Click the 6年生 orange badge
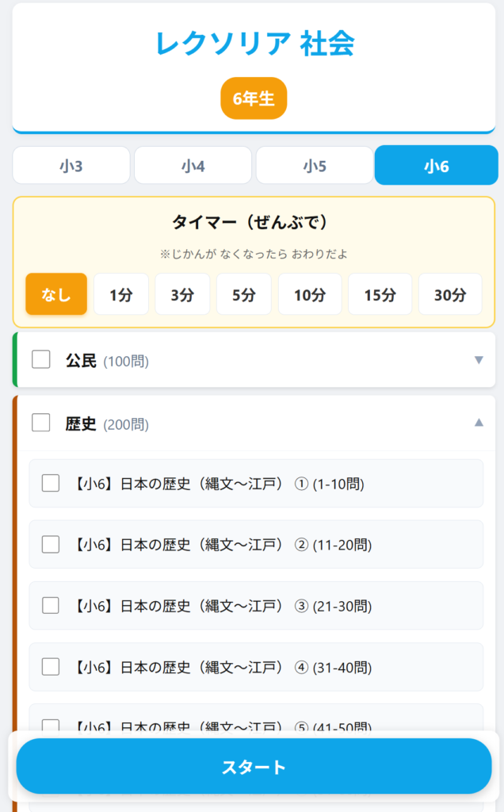This screenshot has width=504, height=812. tap(254, 98)
